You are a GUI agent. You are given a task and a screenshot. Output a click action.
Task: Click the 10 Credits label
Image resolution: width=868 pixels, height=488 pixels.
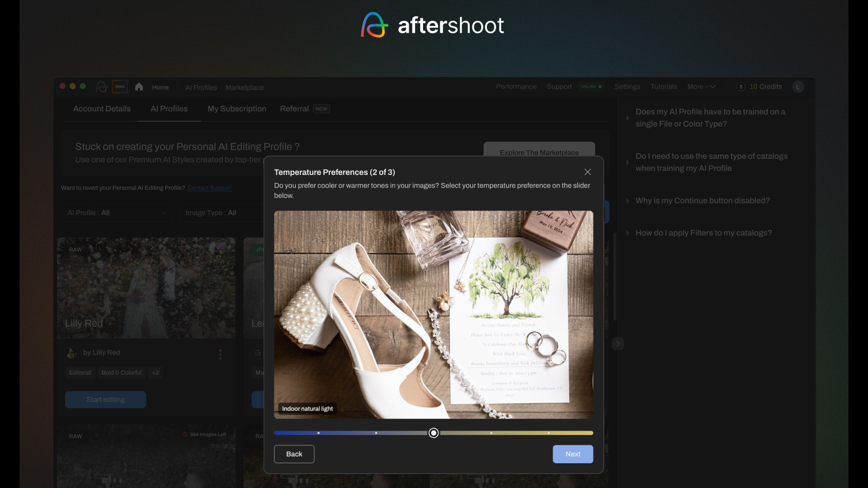[x=766, y=87]
